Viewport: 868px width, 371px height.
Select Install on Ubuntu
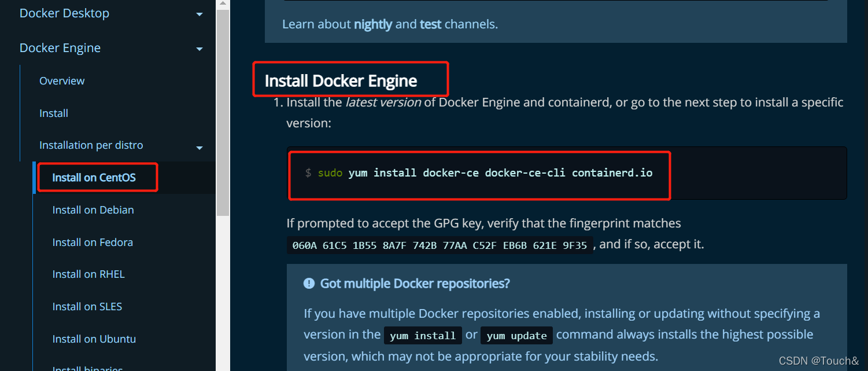point(94,339)
